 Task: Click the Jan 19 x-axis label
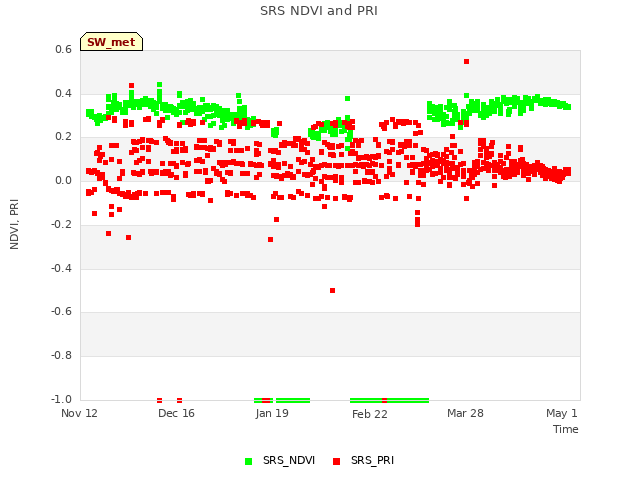(272, 413)
